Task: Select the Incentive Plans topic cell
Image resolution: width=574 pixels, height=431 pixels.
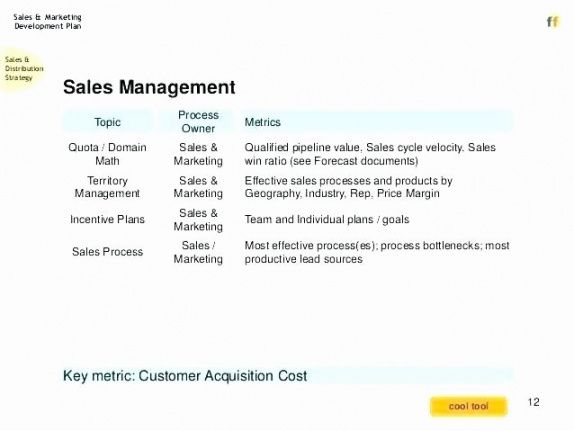Action: [x=107, y=219]
